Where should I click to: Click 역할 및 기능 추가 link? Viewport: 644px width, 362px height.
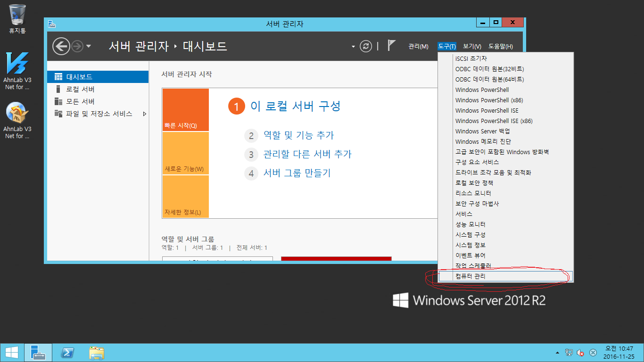298,135
